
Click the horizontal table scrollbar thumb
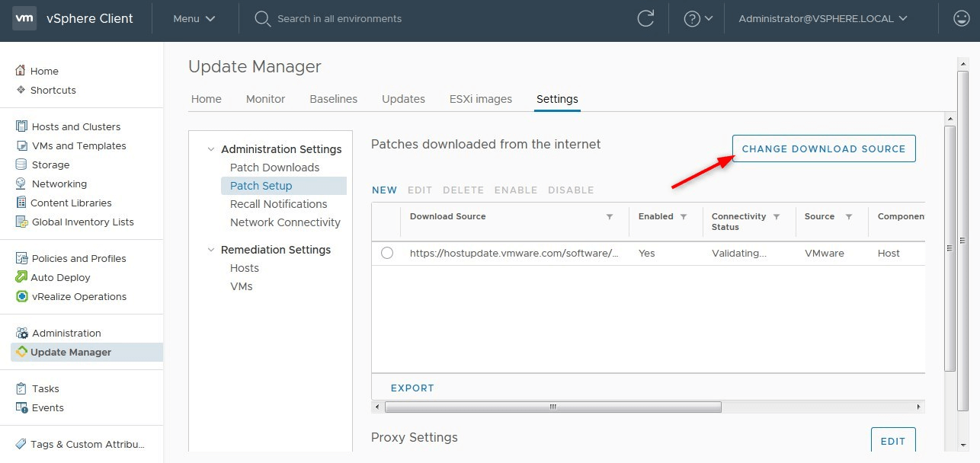(553, 407)
